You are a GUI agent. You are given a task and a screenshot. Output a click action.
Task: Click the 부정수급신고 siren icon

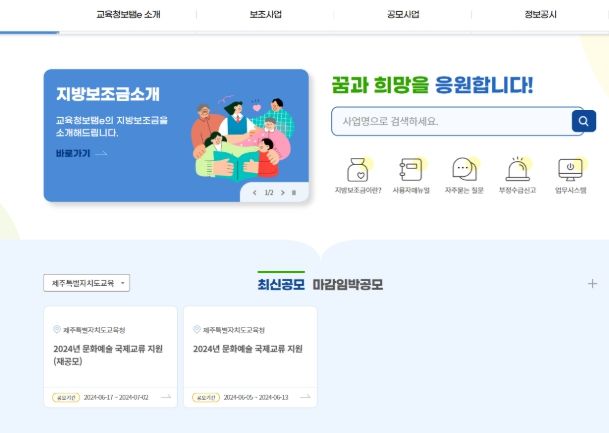pyautogui.click(x=517, y=169)
